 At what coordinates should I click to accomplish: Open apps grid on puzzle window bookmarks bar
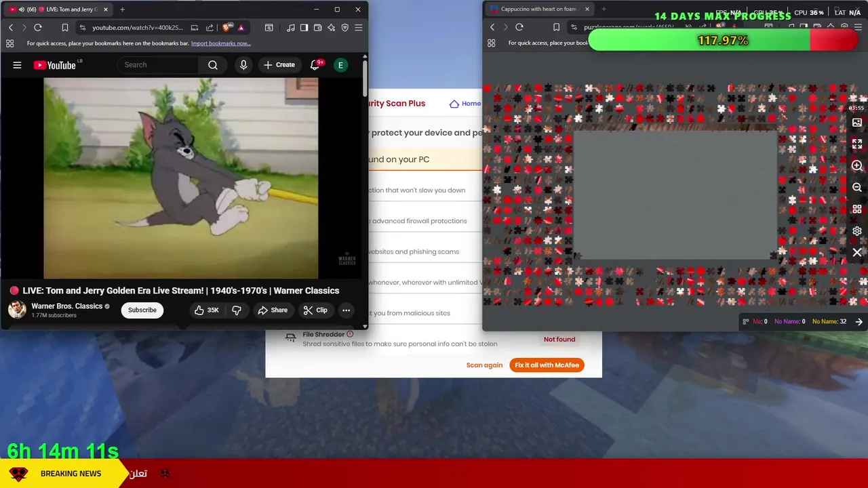click(x=492, y=43)
